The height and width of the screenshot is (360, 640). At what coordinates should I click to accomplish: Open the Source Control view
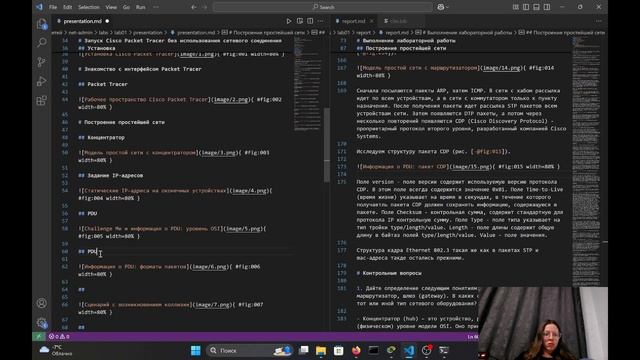(x=42, y=62)
